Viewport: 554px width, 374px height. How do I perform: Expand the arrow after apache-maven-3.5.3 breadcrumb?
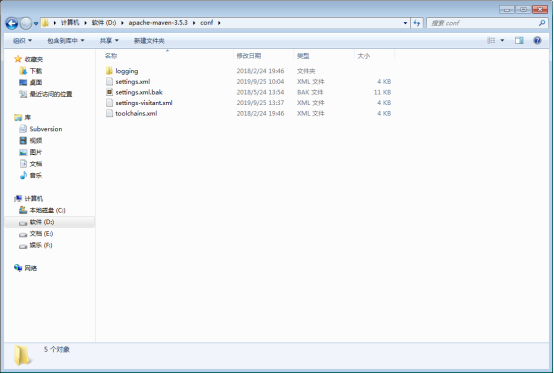click(x=194, y=23)
